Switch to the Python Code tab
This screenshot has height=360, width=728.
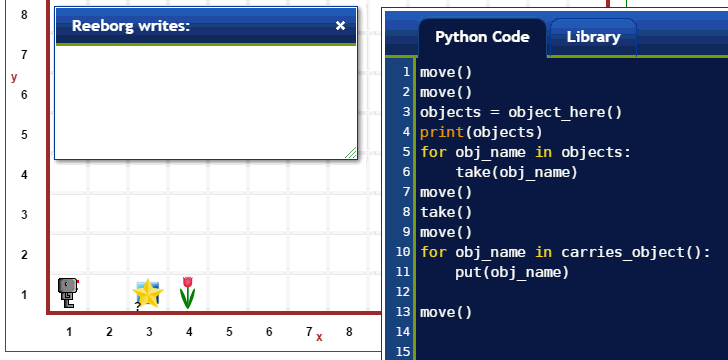pos(482,37)
